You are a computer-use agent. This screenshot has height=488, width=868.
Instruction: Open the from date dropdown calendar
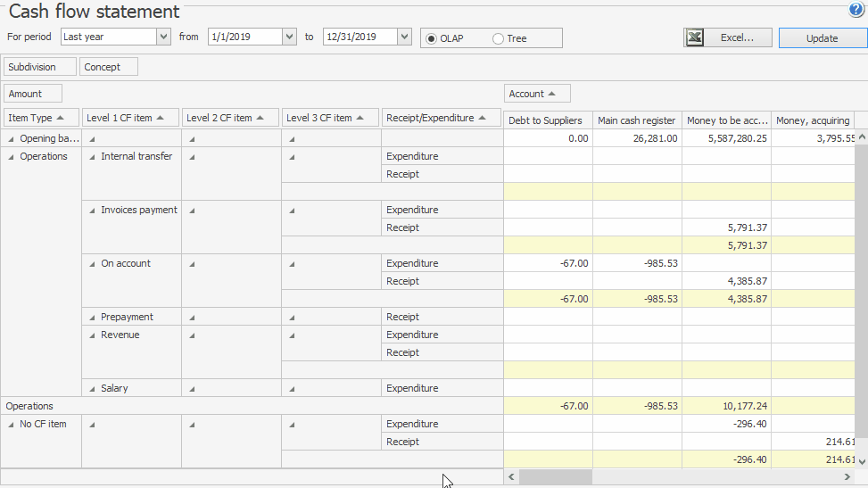289,37
